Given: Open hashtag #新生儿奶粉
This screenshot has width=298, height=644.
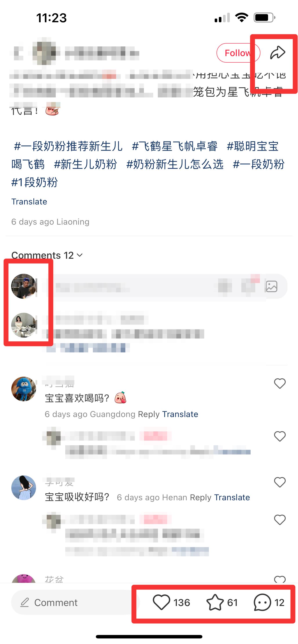Looking at the screenshot, I should pos(85,164).
